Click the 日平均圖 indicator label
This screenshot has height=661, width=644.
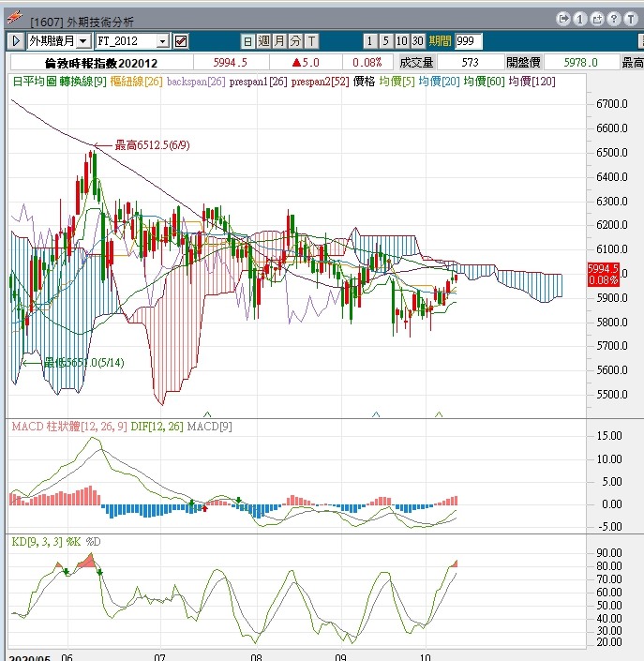click(x=35, y=82)
